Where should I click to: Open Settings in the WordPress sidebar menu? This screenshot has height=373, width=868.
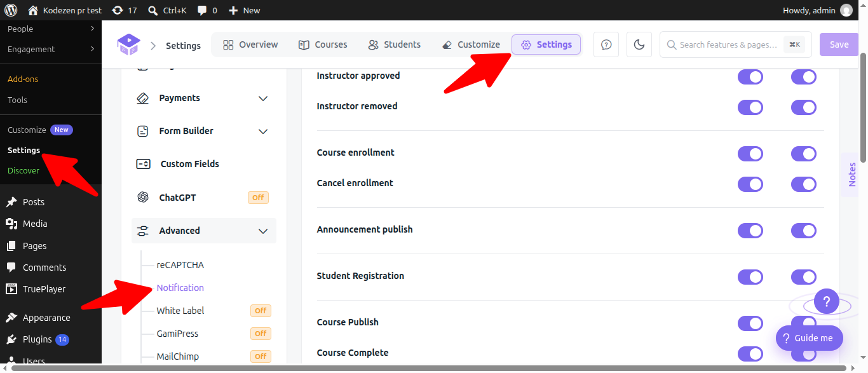pyautogui.click(x=24, y=151)
